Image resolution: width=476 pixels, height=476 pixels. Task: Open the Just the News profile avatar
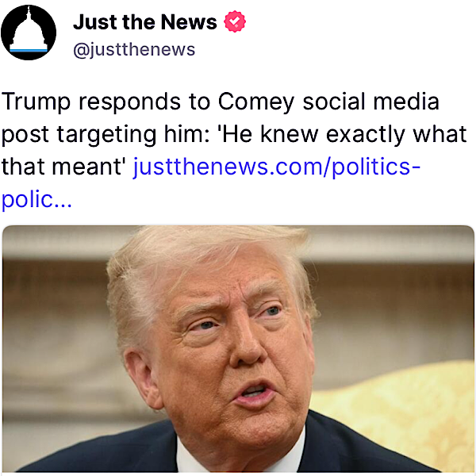pos(29,33)
